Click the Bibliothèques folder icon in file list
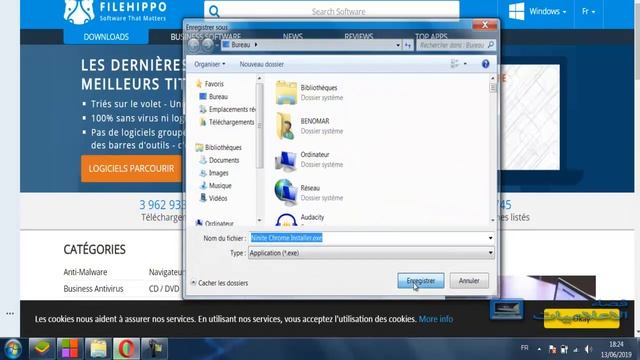Screen dimensions: 640x360 coord(286,93)
